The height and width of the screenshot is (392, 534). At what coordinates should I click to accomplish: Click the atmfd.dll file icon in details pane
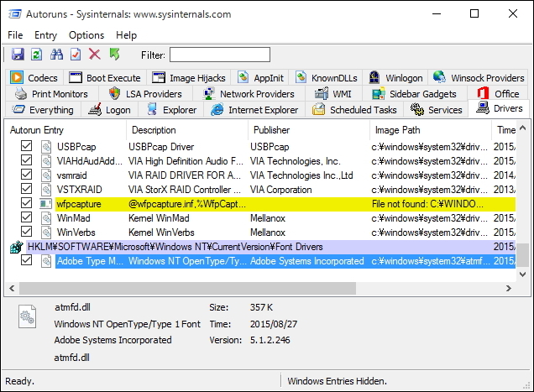coord(27,316)
